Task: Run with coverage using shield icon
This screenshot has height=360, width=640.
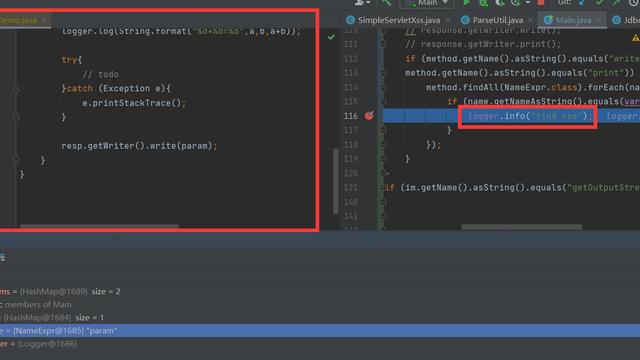Action: pyautogui.click(x=500, y=3)
